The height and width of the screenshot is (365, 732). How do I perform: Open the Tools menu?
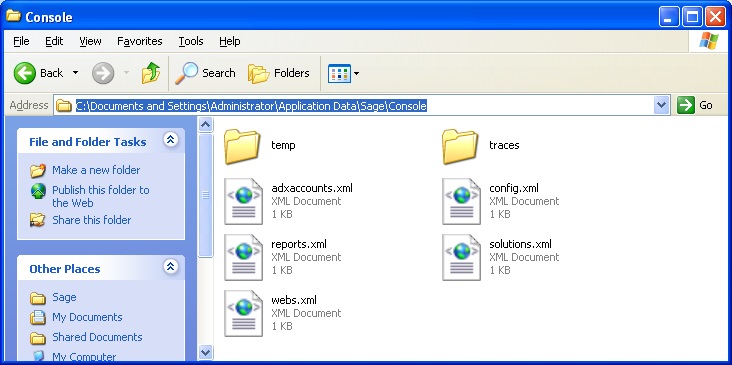(x=191, y=41)
